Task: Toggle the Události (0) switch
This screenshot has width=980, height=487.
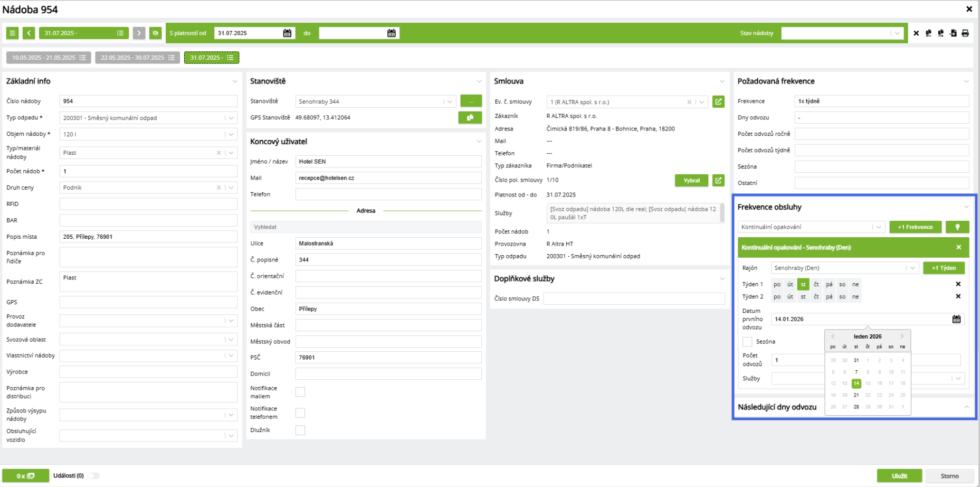Action: pos(93,476)
